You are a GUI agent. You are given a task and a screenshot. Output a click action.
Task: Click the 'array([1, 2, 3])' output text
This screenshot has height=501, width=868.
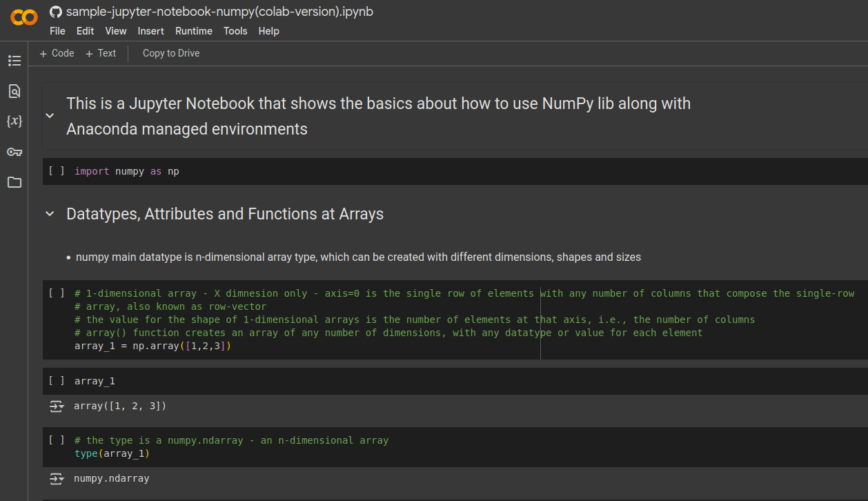(x=120, y=406)
